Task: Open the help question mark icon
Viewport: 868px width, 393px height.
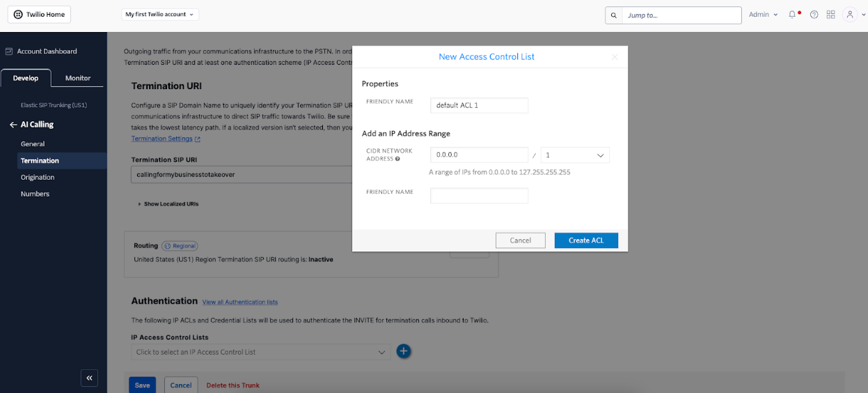Action: tap(814, 15)
